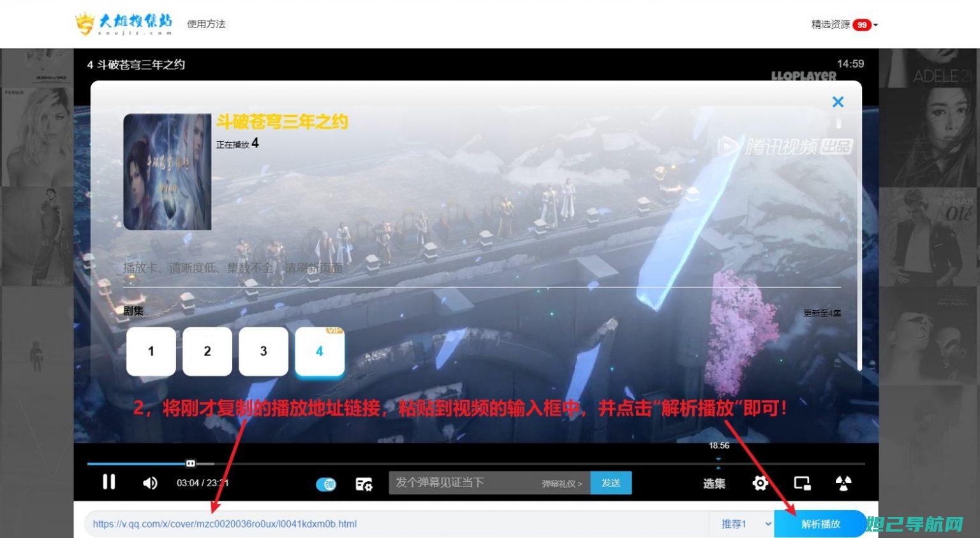Select VIP episode 4 tile
This screenshot has width=980, height=538.
click(320, 351)
